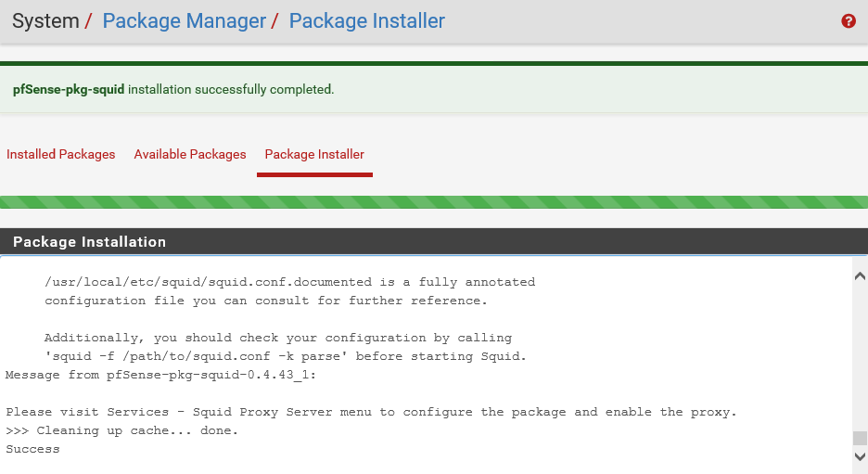Click the Package Installer breadcrumb link
Screen dimensions: 868x474
(366, 21)
